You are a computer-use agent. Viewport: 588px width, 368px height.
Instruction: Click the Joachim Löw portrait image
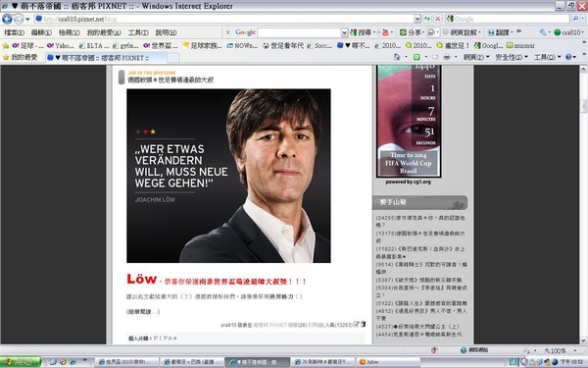pyautogui.click(x=228, y=176)
